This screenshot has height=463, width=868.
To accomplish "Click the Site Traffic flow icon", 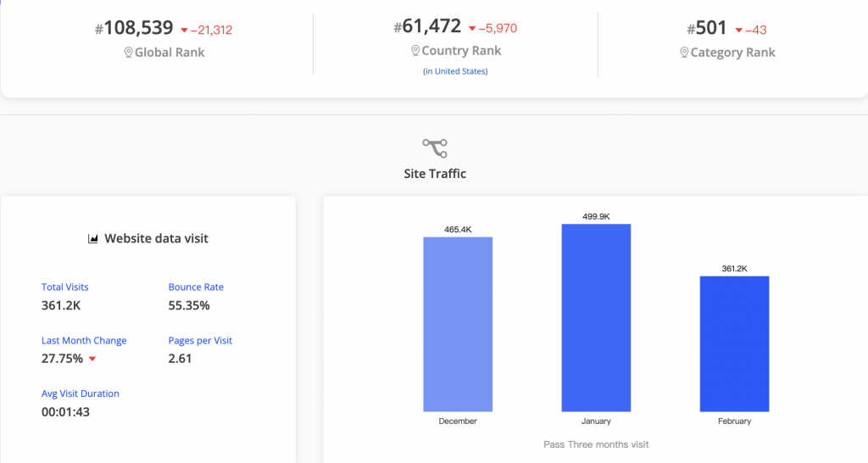I will pyautogui.click(x=435, y=148).
